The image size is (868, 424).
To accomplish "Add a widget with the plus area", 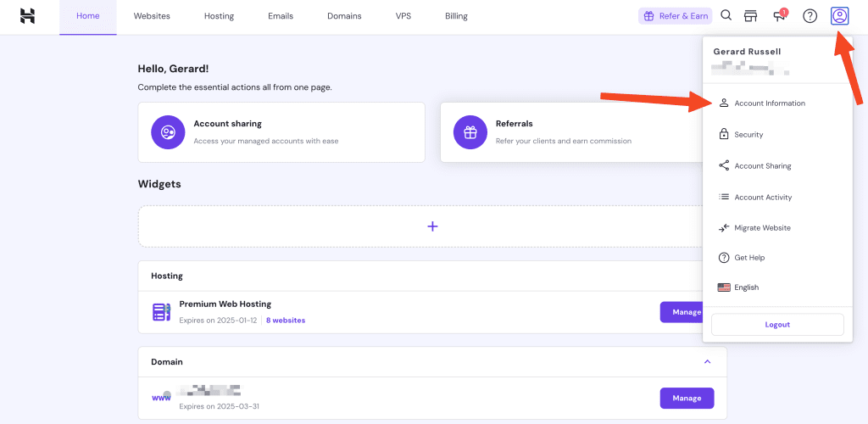I will click(432, 226).
